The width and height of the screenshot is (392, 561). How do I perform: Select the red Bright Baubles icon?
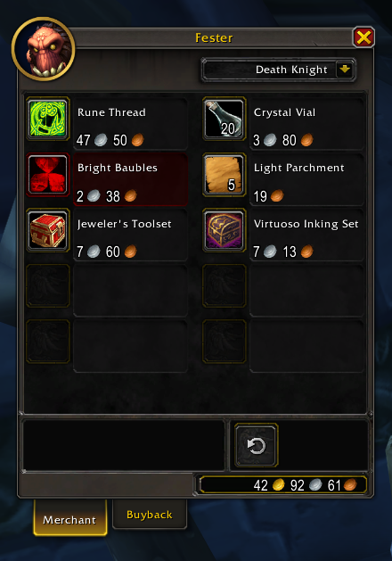pos(48,175)
